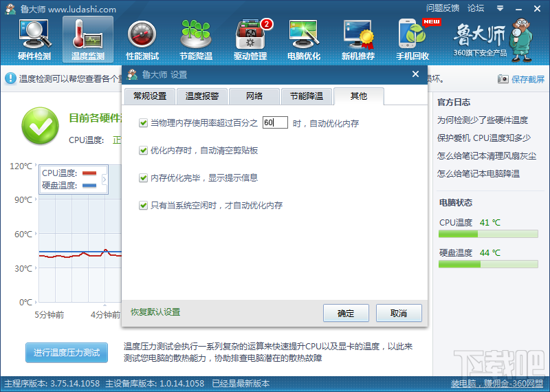Open 问题反馈 feedback link
Screen dimensions: 550x392
(443, 8)
